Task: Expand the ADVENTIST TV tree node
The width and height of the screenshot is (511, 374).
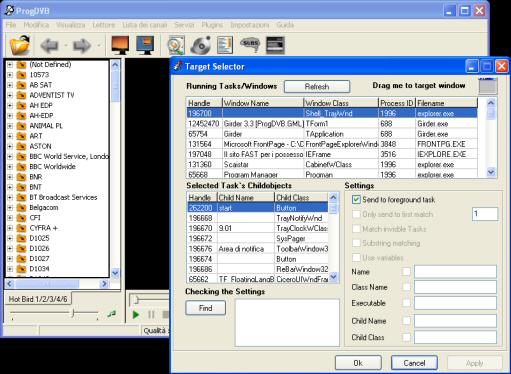Action: (10, 95)
